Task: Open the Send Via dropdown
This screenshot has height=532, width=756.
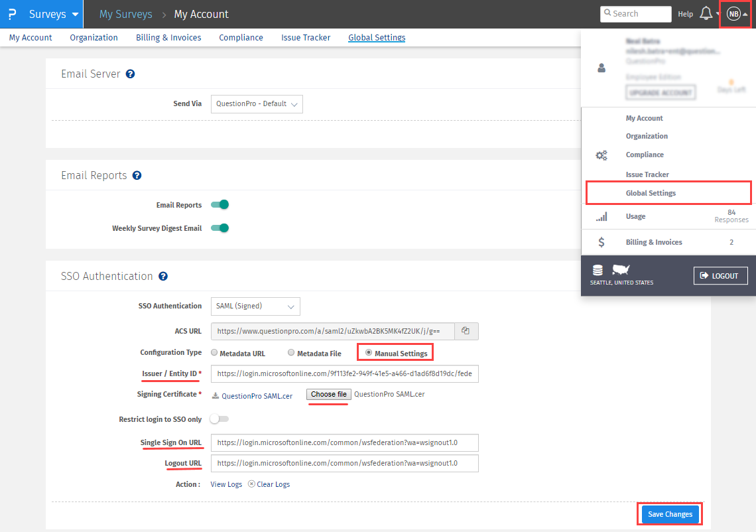Action: coord(257,104)
